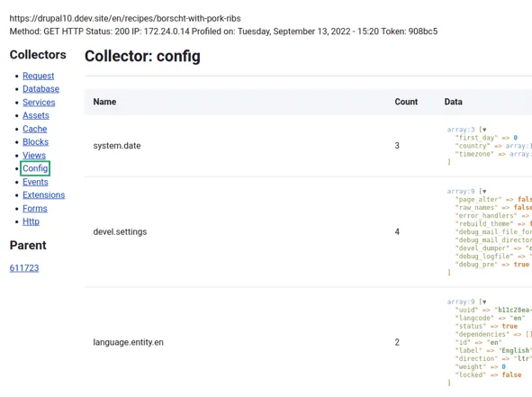The width and height of the screenshot is (532, 397).
Task: Go to the Services collector
Action: (x=39, y=102)
